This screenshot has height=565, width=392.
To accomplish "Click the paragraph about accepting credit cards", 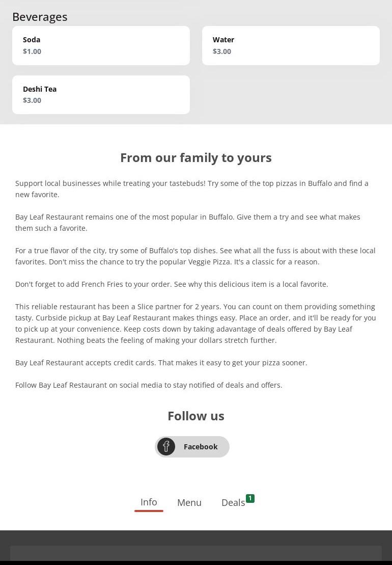I will (x=161, y=363).
